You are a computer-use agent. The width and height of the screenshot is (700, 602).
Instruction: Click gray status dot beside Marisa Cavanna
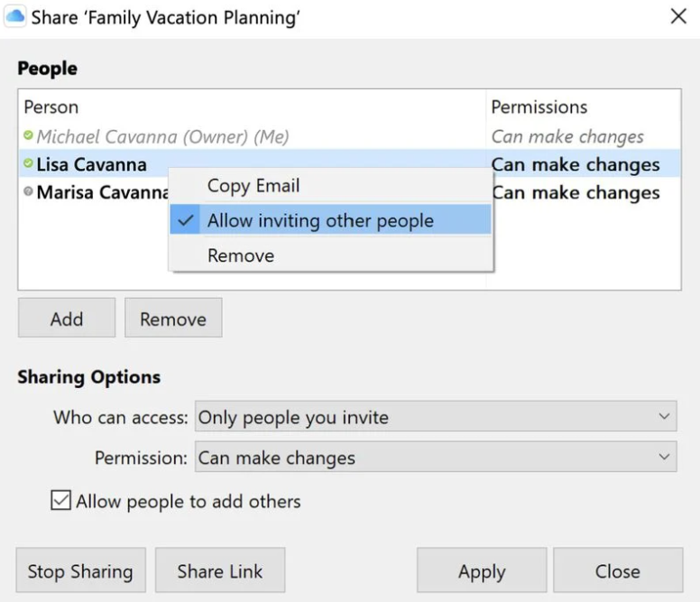click(28, 192)
